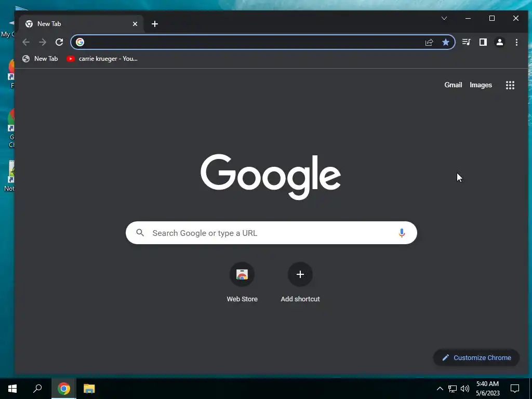532x399 pixels.
Task: Open the Google apps grid
Action: 510,85
